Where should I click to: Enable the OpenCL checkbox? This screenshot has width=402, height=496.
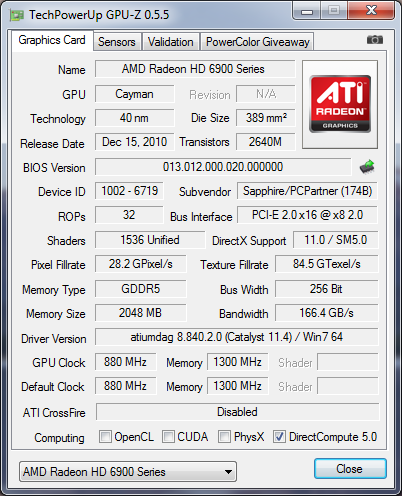(105, 436)
